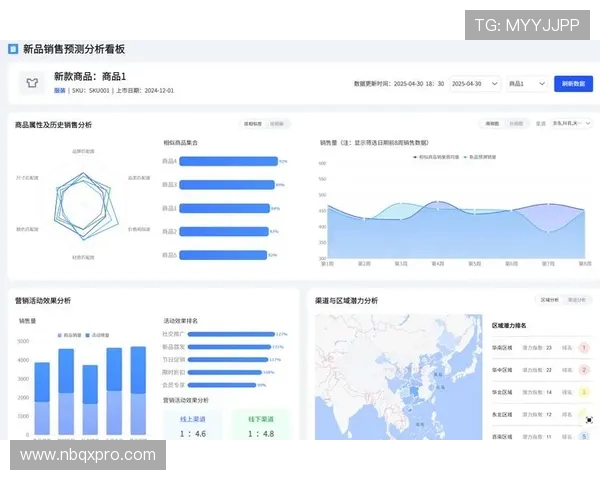Screen dimensions: 600x480
Task: Click the 1 : 4.6 ratio value
Action: tap(193, 434)
